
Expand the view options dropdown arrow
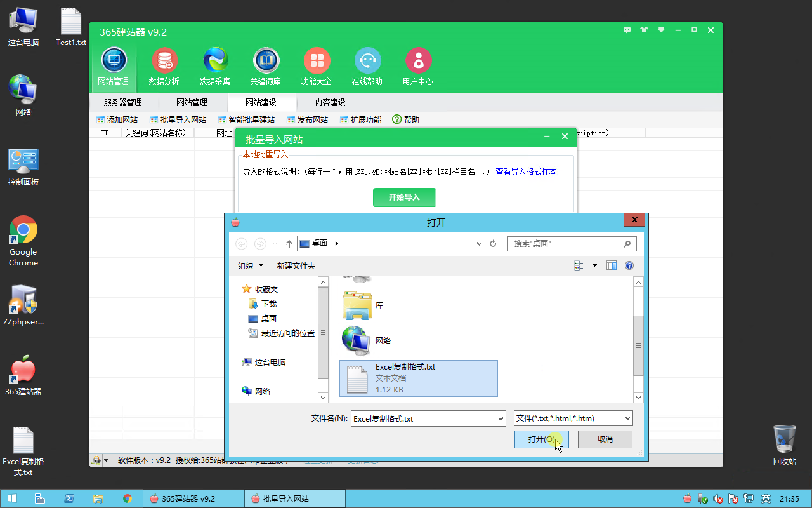pyautogui.click(x=595, y=265)
